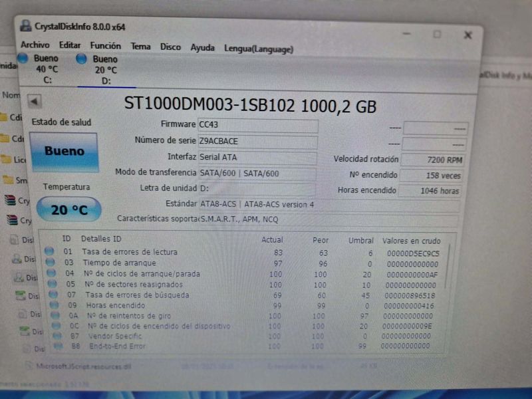This screenshot has width=532, height=399.
Task: Select row End-to-End Error
Action: pyautogui.click(x=243, y=346)
